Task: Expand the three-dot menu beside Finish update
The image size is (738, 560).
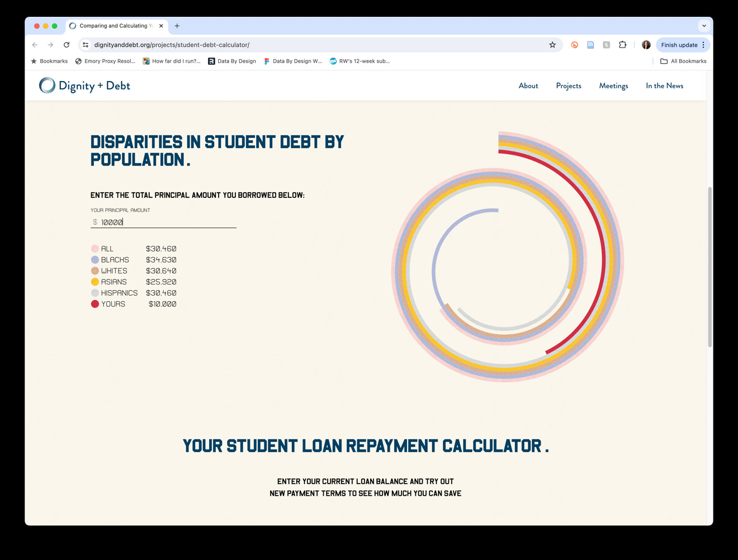Action: [703, 45]
